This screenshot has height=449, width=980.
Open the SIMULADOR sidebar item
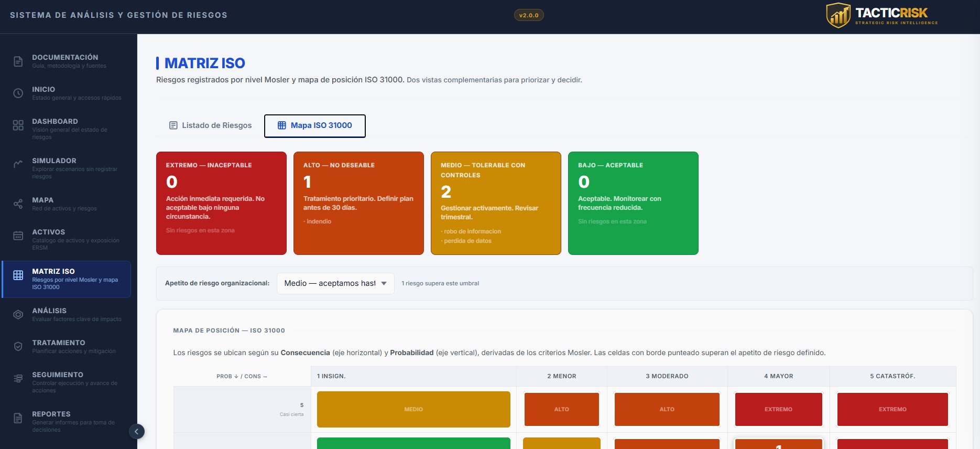[x=66, y=168]
